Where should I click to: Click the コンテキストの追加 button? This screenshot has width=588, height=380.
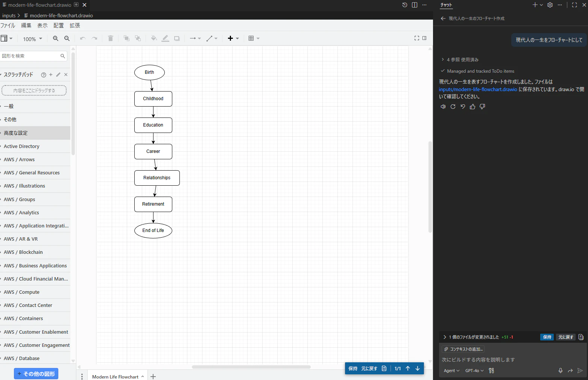[463, 349]
